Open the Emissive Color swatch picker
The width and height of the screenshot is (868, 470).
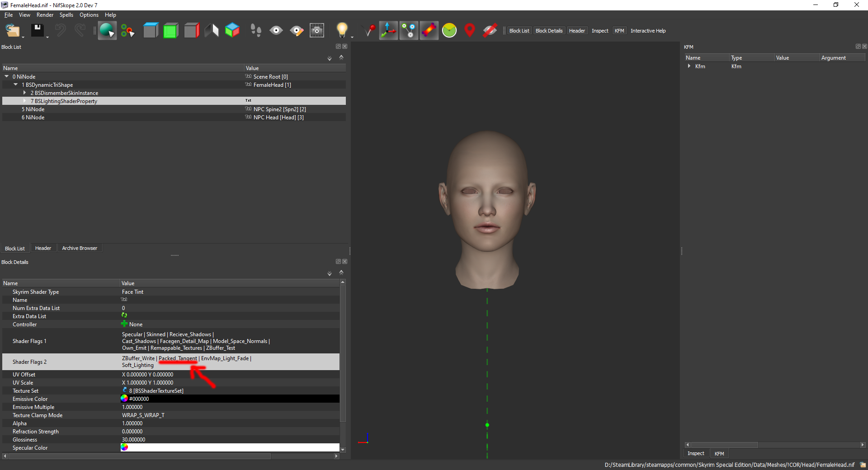click(124, 399)
